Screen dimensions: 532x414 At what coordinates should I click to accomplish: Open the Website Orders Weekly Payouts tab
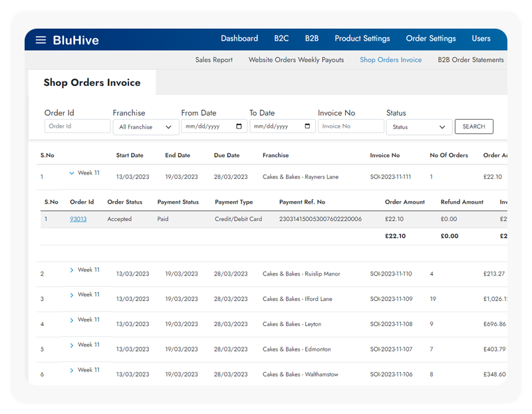[x=296, y=60]
